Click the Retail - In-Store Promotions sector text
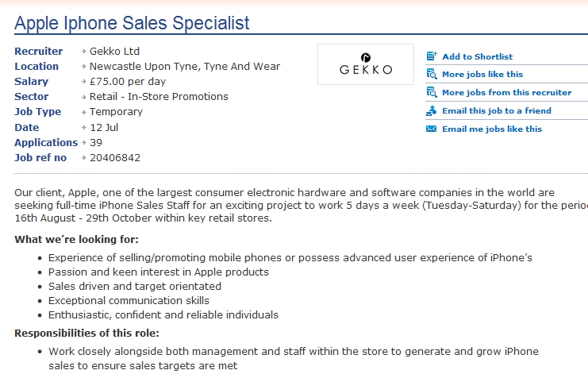588x374 pixels. (159, 97)
